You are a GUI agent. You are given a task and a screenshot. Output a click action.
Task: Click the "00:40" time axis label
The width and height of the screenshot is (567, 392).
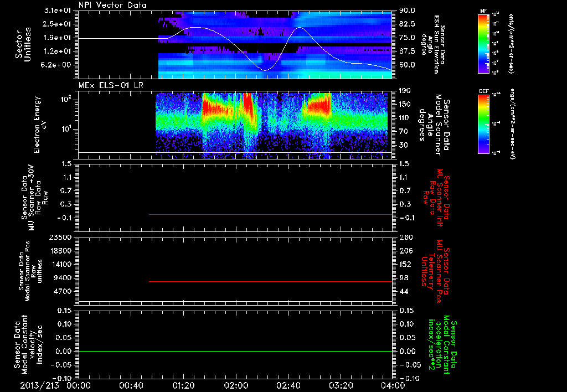point(131,385)
